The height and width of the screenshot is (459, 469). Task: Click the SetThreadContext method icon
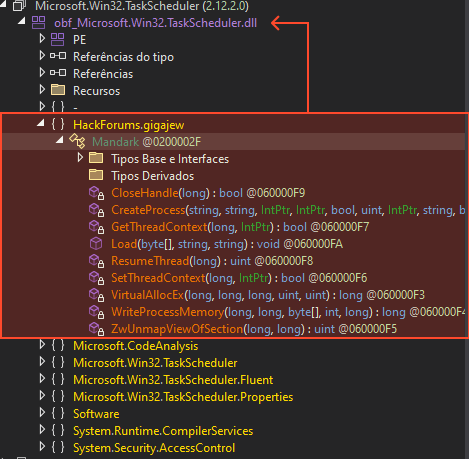(x=97, y=278)
